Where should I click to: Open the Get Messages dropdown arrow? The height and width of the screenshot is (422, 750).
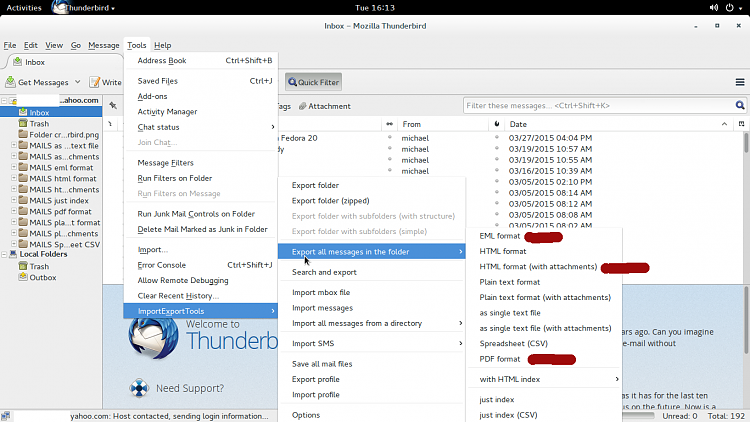(x=77, y=82)
